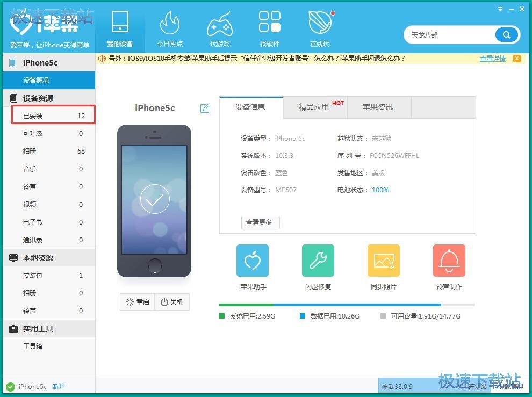Open 闪退修复 wrench icon
Image resolution: width=532 pixels, height=397 pixels.
[x=318, y=261]
